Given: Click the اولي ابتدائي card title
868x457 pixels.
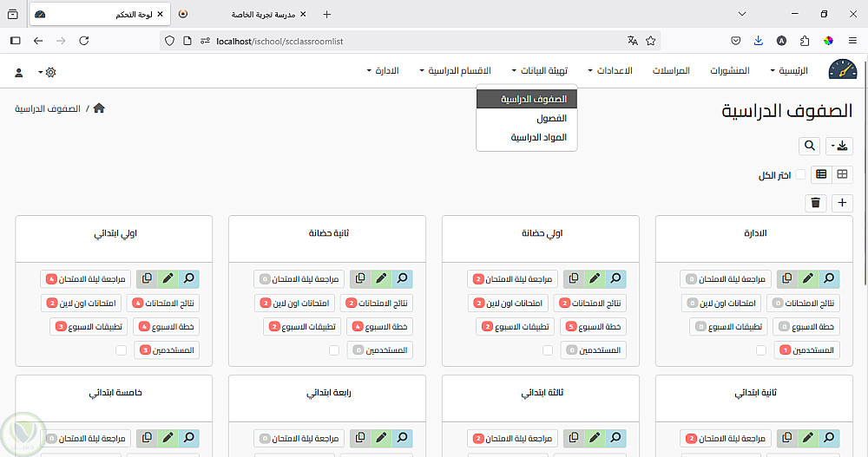Looking at the screenshot, I should pyautogui.click(x=115, y=233).
